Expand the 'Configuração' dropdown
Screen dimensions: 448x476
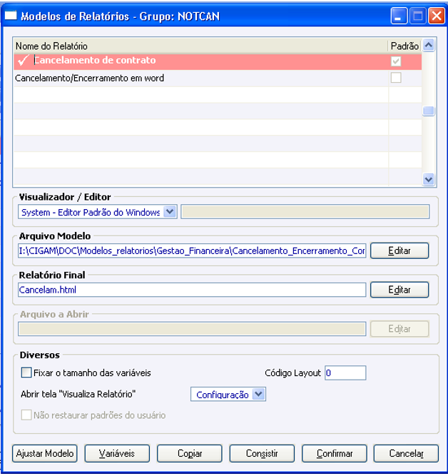[259, 395]
